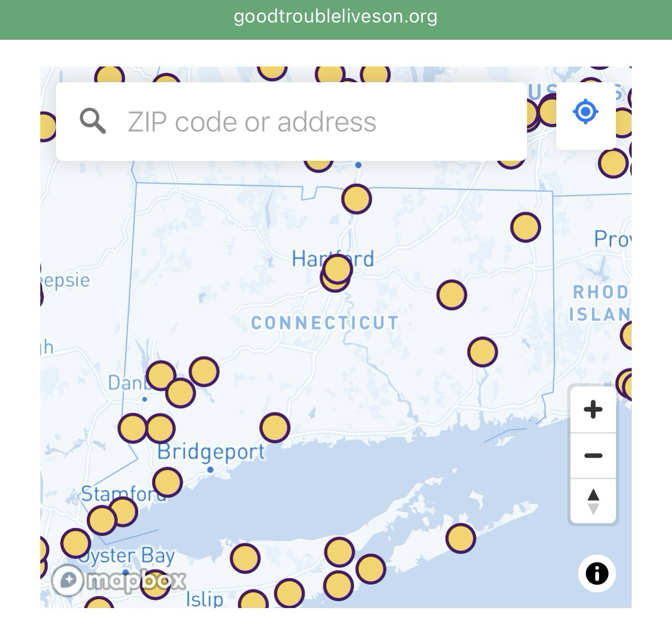The width and height of the screenshot is (672, 639).
Task: Select the event marker overlapping the Hartford label
Action: pyautogui.click(x=338, y=269)
